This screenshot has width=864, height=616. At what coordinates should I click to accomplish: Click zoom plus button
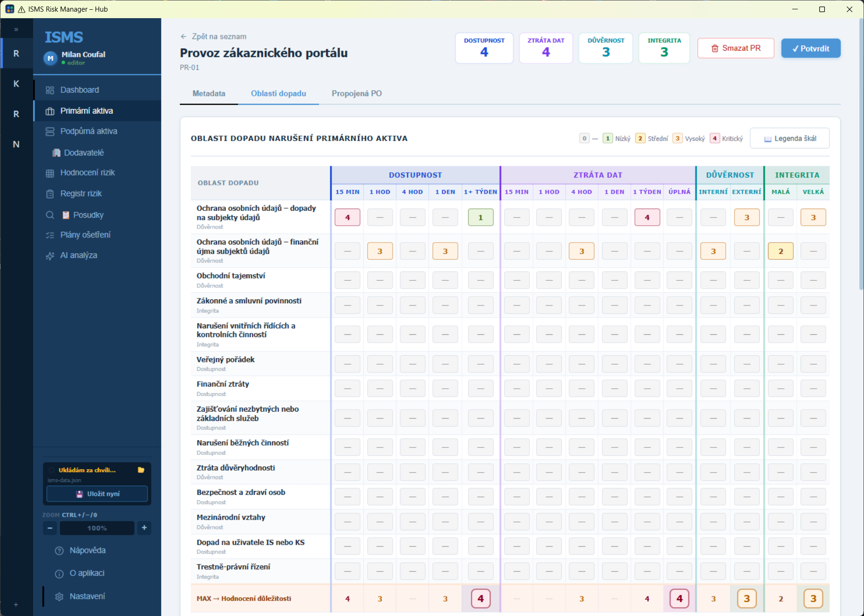point(144,528)
